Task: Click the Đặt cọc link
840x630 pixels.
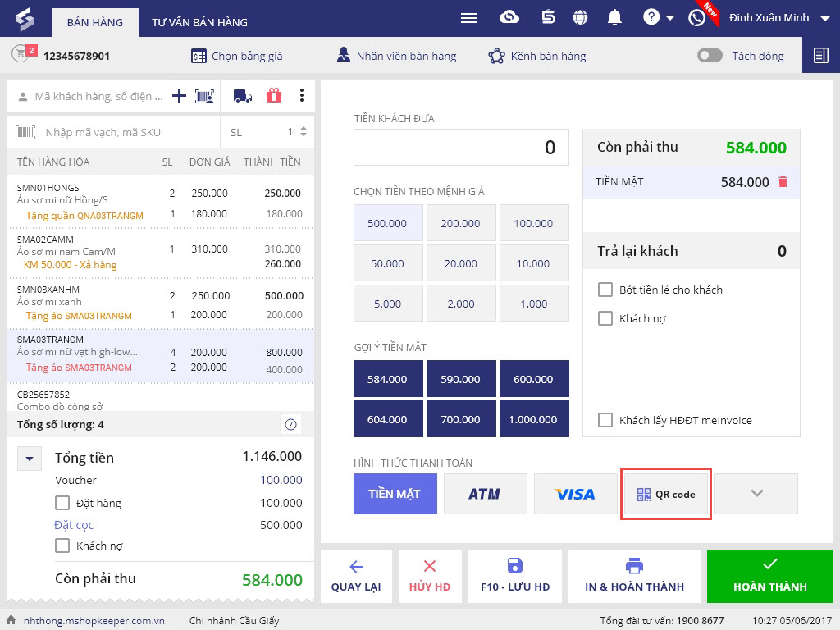Action: [x=74, y=525]
